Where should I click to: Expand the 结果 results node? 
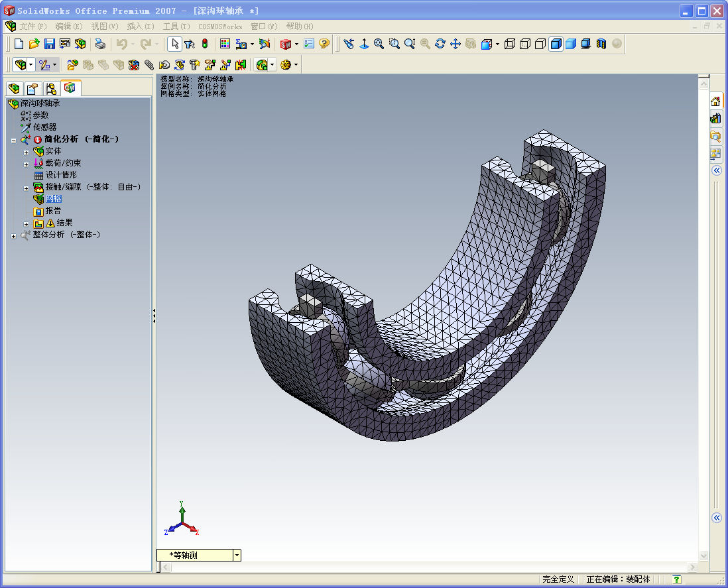pyautogui.click(x=27, y=224)
